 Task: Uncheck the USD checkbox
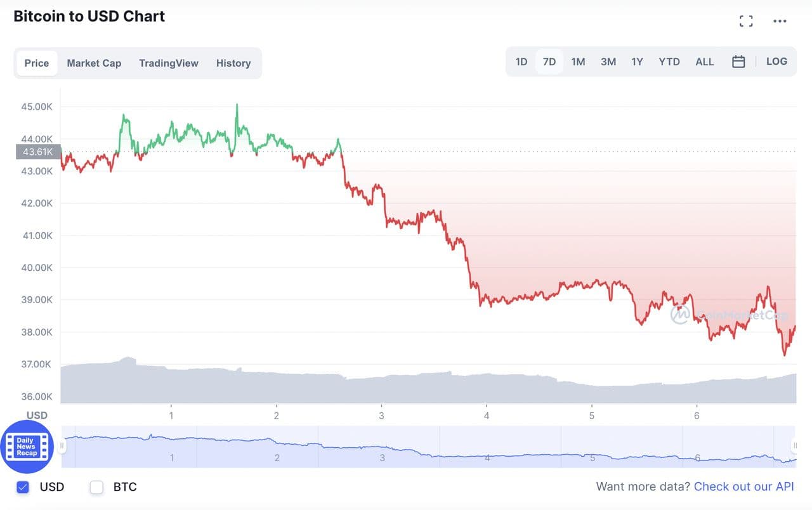point(23,487)
